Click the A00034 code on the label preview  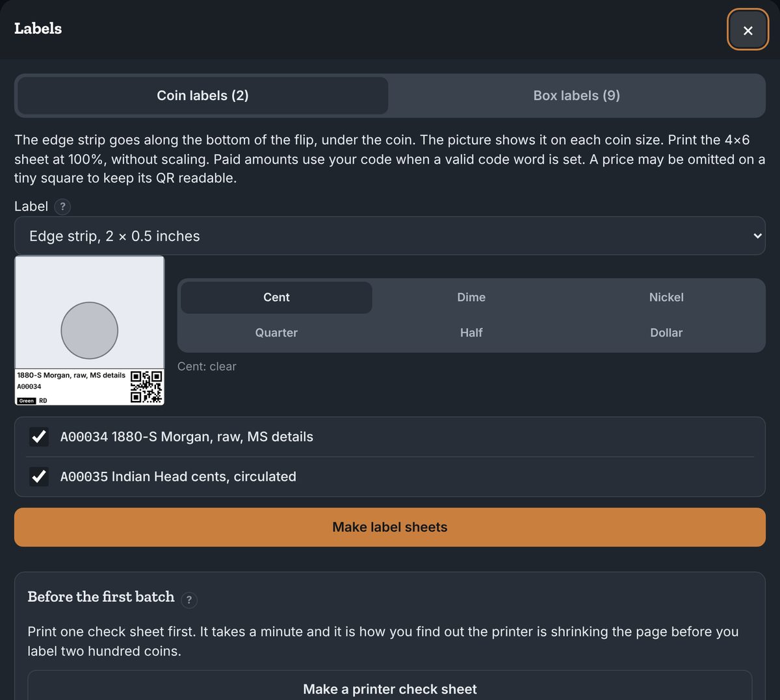(29, 387)
